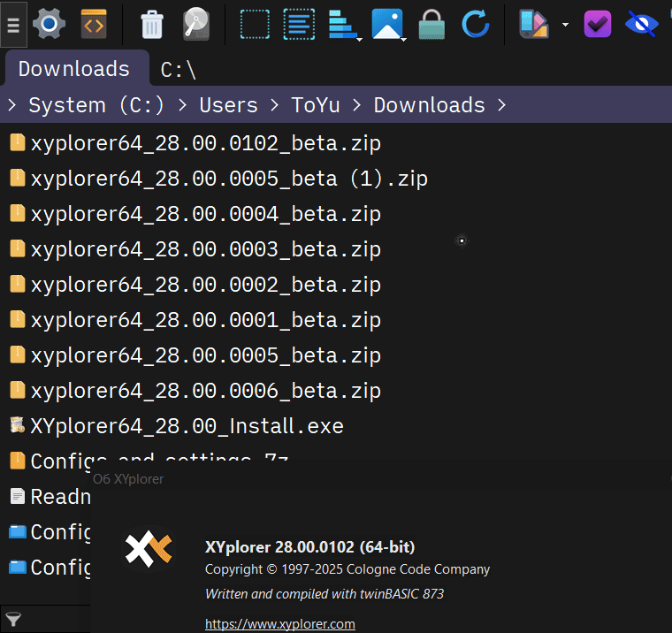
Task: Click installer icon of XYplorer64_28.00_Install.exe
Action: pos(17,425)
